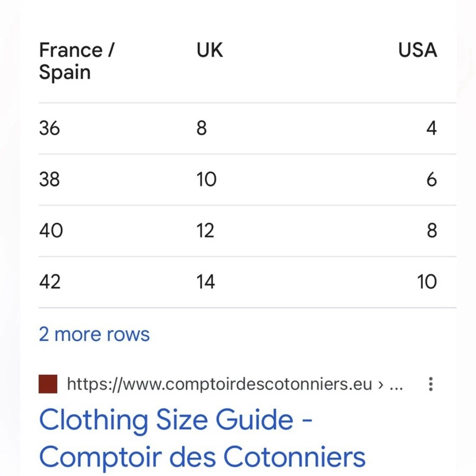
Task: Select the "France / Spain" column header
Action: coord(76,61)
